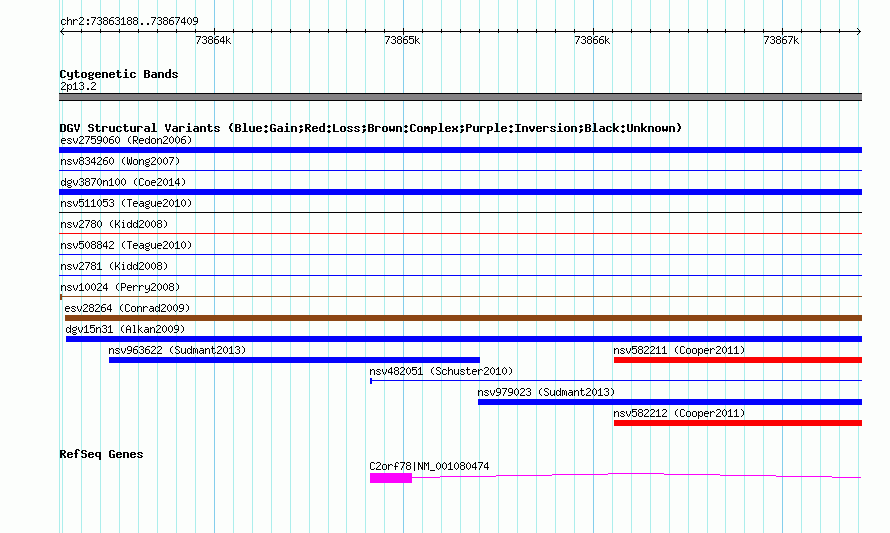Click the red nsv2780 loss line
The width and height of the screenshot is (890, 533).
tap(460, 233)
